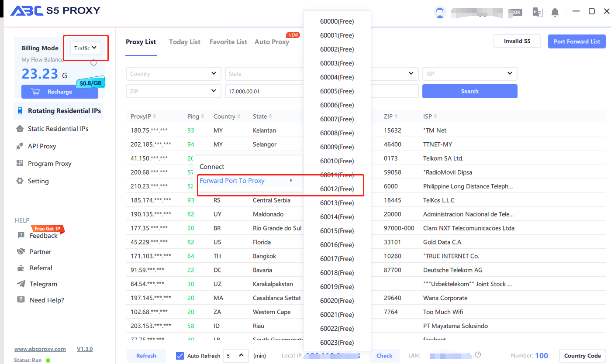The height and width of the screenshot is (364, 611).
Task: Switch to the Favorite List tab
Action: point(228,42)
